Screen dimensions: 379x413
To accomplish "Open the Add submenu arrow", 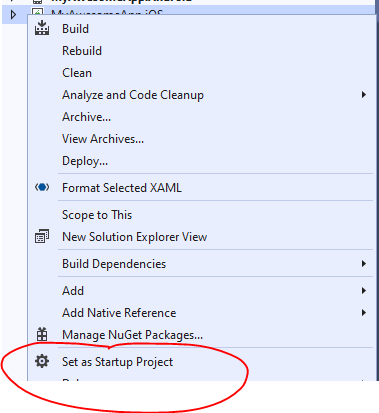I will pyautogui.click(x=364, y=291).
